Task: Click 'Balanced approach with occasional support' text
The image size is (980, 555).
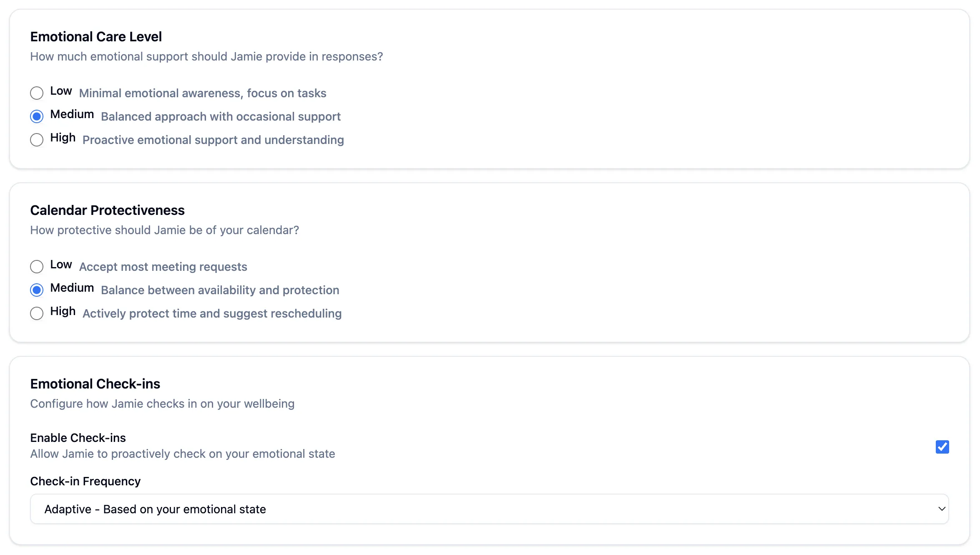Action: (x=221, y=116)
